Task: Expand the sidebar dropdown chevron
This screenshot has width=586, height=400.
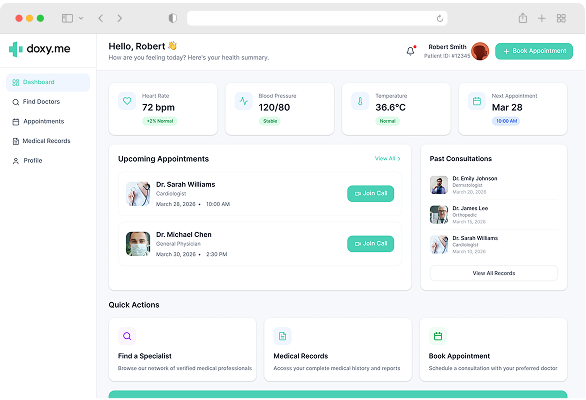Action: 81,18
